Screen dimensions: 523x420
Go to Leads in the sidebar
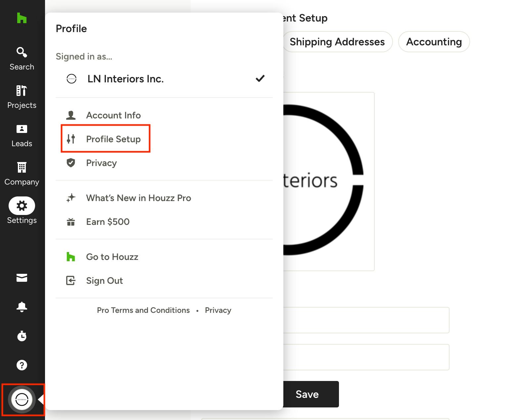click(x=22, y=135)
